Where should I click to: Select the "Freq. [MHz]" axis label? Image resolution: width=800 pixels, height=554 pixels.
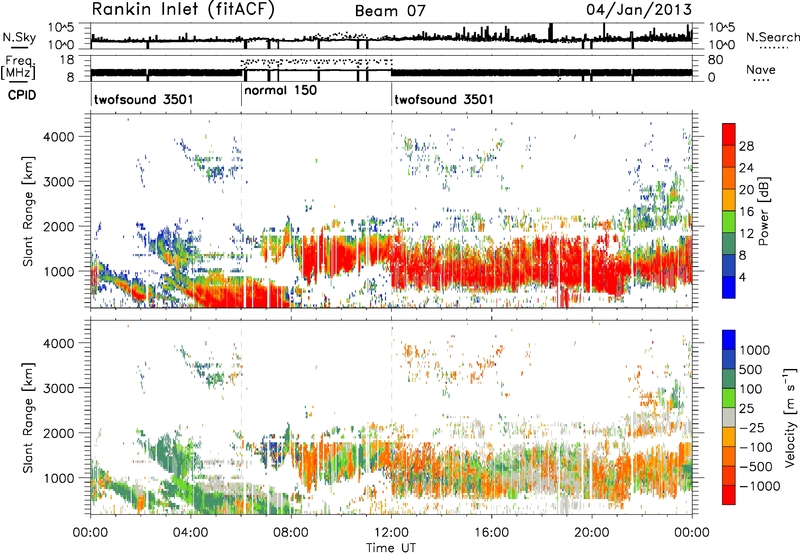pos(18,67)
